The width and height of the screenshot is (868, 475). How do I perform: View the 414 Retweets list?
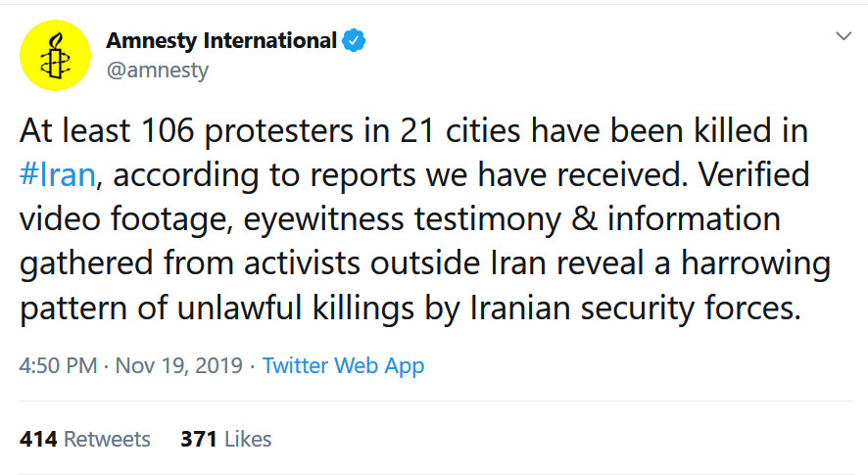(x=85, y=439)
